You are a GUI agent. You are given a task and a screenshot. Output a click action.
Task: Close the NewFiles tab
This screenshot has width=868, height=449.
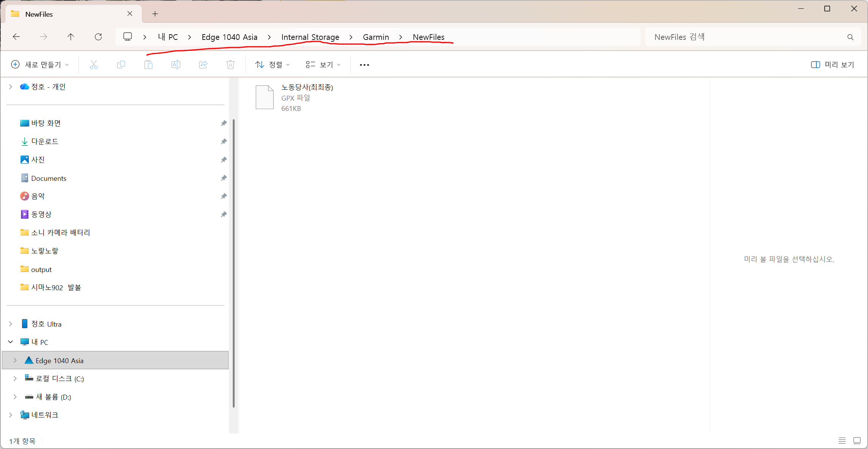click(130, 14)
